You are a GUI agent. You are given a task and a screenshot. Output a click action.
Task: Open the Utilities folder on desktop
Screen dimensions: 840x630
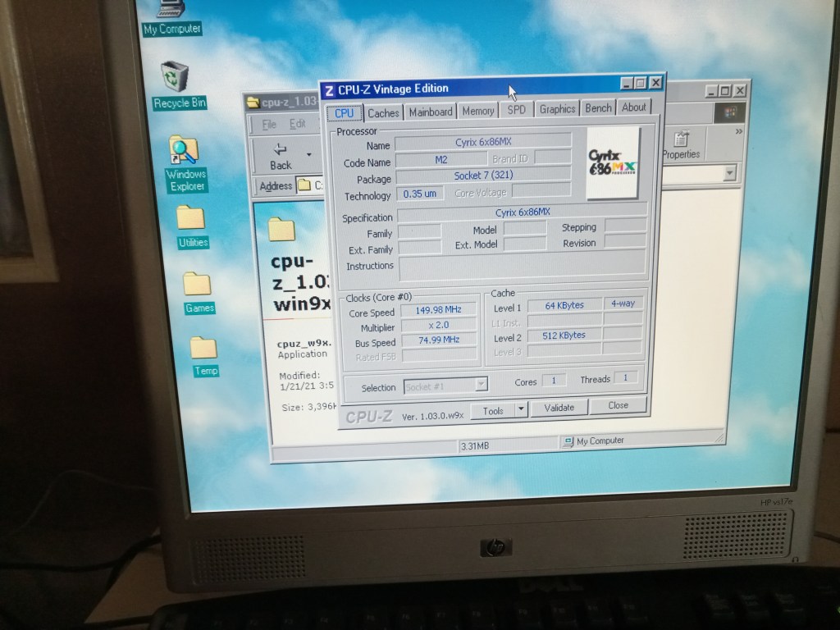[x=191, y=220]
